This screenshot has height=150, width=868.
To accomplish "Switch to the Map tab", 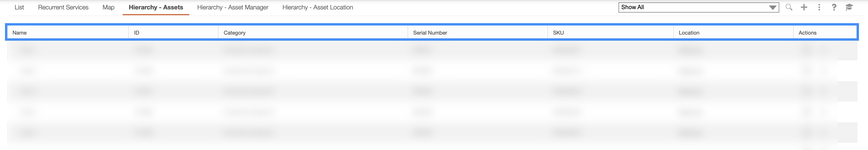I will (x=108, y=7).
